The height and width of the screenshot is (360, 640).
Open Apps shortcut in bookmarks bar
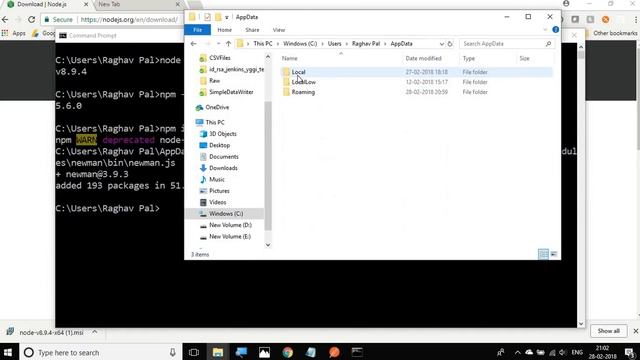click(14, 33)
